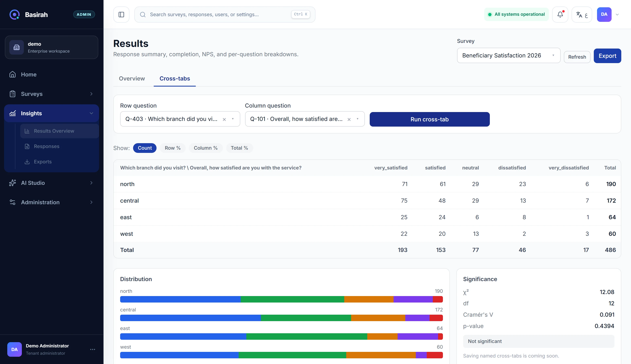Image resolution: width=631 pixels, height=364 pixels.
Task: Click the Home icon in sidebar
Action: (x=13, y=74)
